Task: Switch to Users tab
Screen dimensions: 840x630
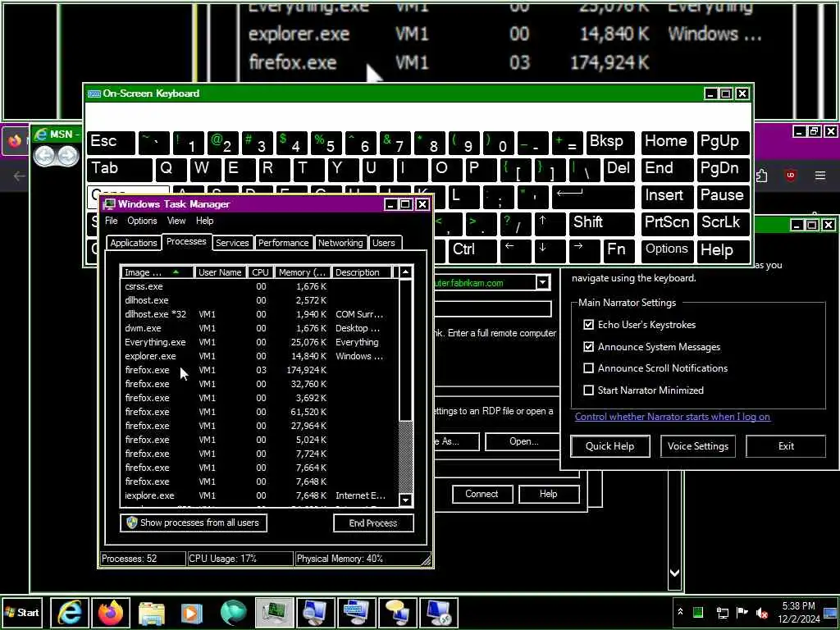Action: pos(384,243)
